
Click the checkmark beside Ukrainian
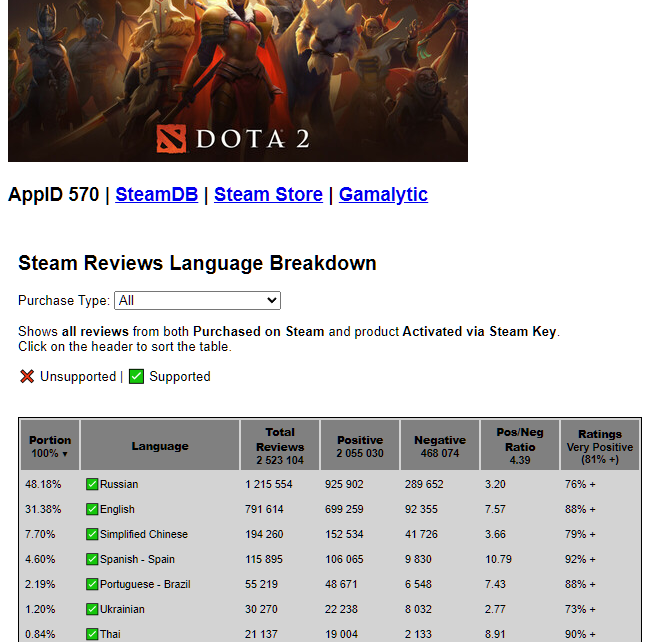pyautogui.click(x=92, y=609)
